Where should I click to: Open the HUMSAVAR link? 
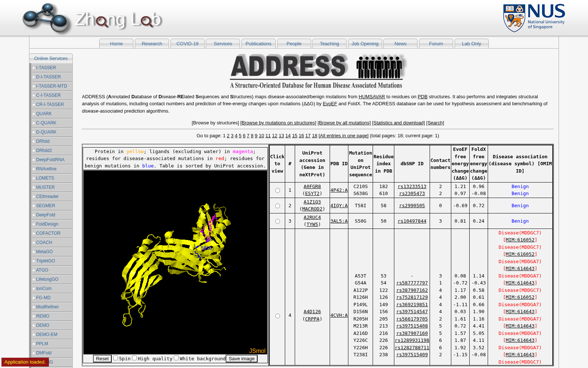[x=372, y=97]
